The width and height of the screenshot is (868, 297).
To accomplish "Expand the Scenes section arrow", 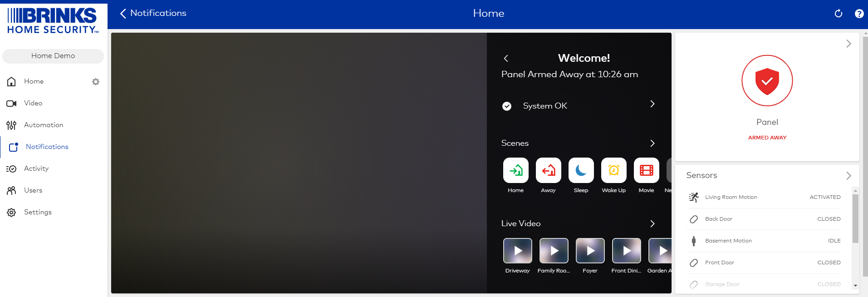I will point(652,144).
